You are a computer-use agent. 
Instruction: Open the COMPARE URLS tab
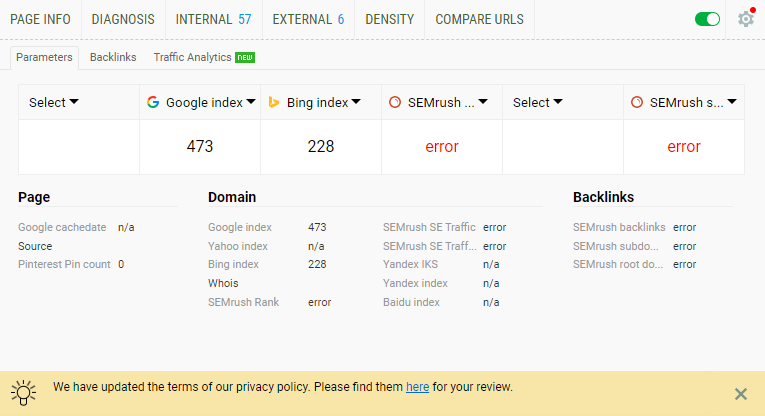pyautogui.click(x=480, y=20)
